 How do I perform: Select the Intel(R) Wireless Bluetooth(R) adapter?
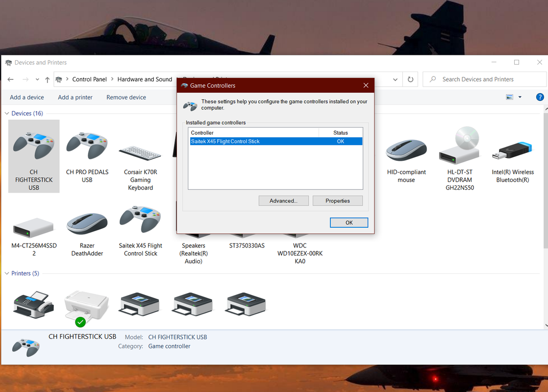point(513,161)
